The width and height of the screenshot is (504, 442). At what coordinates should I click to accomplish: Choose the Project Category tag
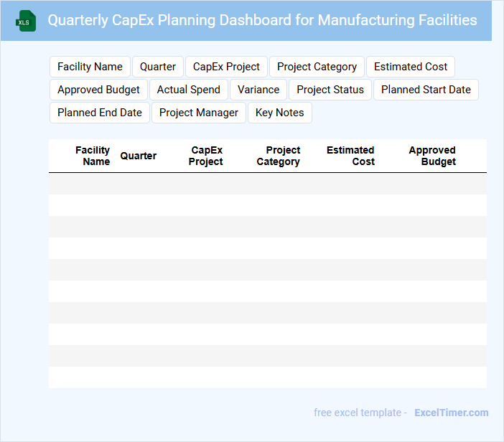coord(317,67)
